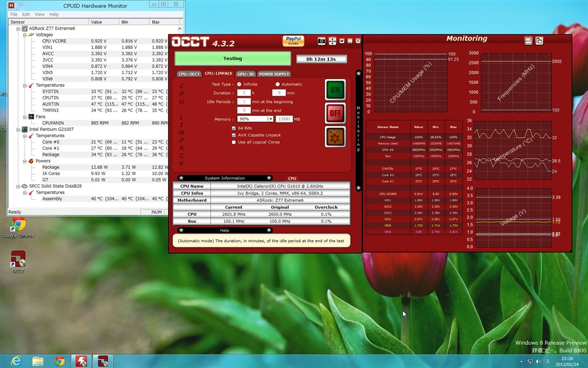Click the Testing status progress bar
Image resolution: width=588 pixels, height=368 pixels.
coord(233,59)
